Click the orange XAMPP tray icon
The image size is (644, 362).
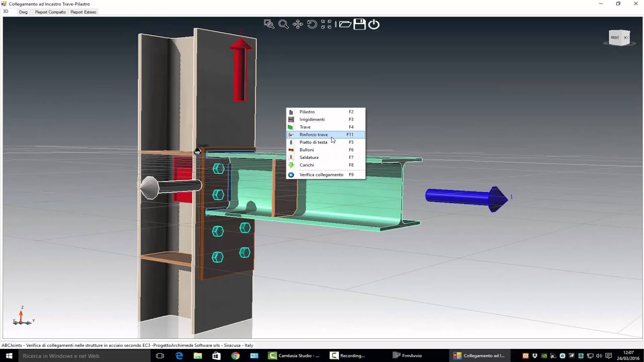point(526,356)
